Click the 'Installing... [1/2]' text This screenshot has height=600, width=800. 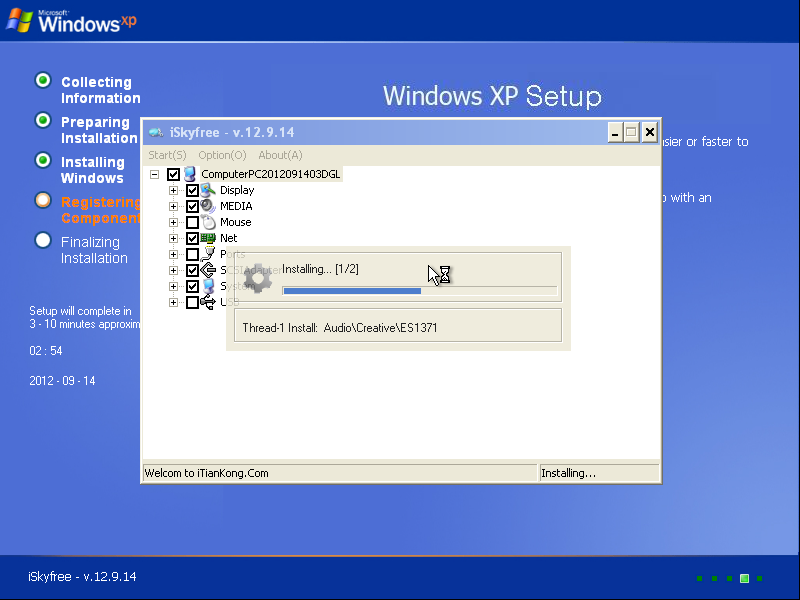point(320,269)
